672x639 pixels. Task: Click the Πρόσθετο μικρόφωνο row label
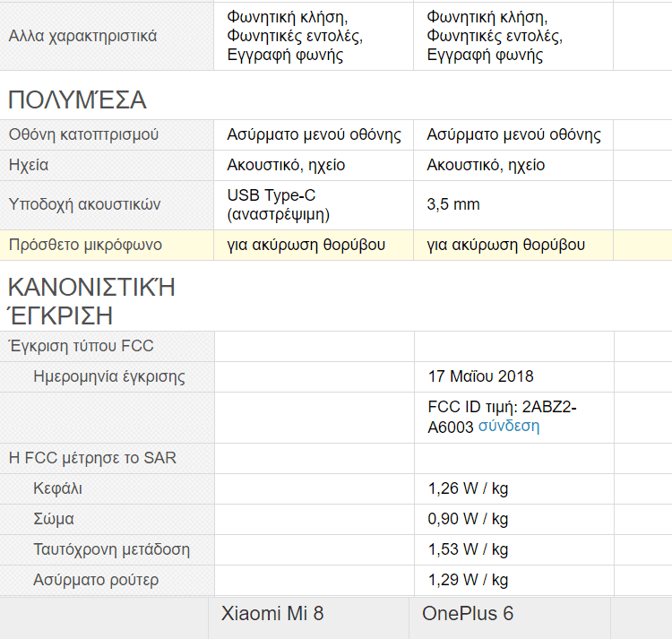(82, 245)
